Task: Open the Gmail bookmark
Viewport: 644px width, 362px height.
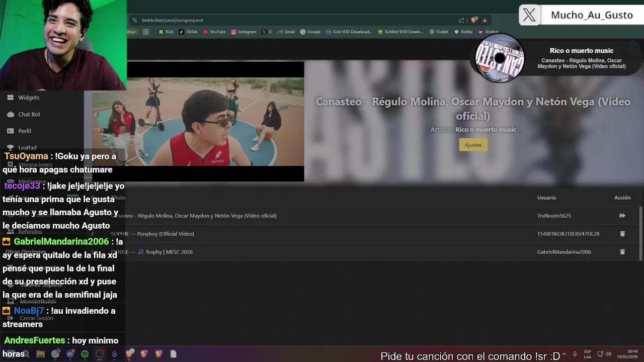Action: click(286, 32)
